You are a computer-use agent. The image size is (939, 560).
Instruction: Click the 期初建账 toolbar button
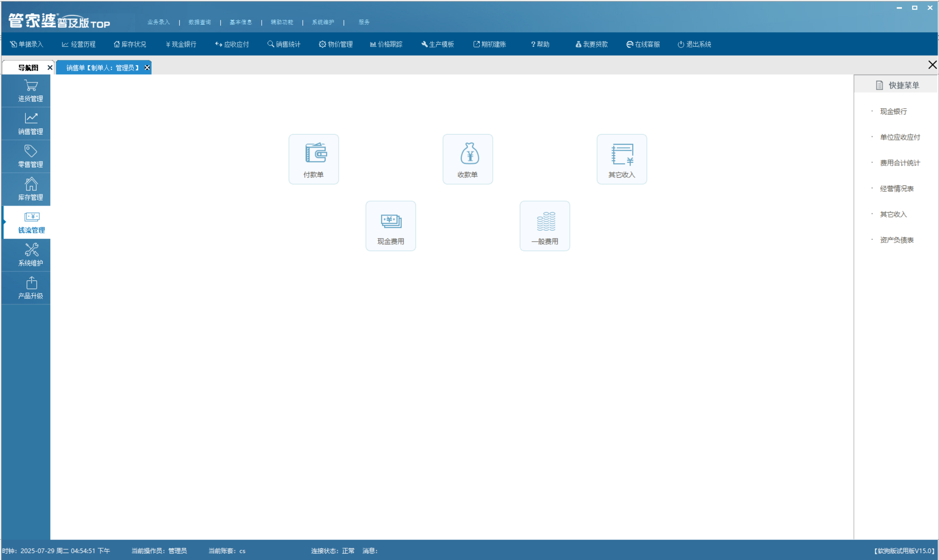coord(490,44)
